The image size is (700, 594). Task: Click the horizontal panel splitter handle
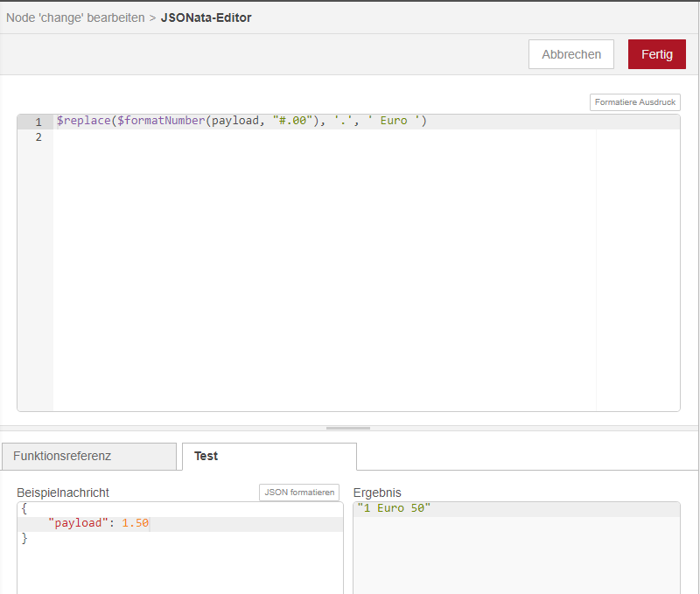point(348,428)
